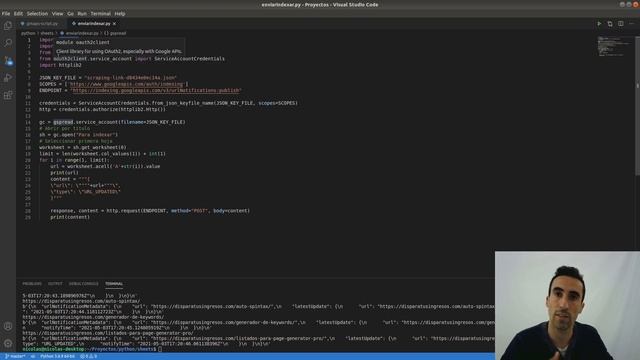Click the Open Changes icon in editor toolbar
Screen dimensions: 640x360
(610, 24)
